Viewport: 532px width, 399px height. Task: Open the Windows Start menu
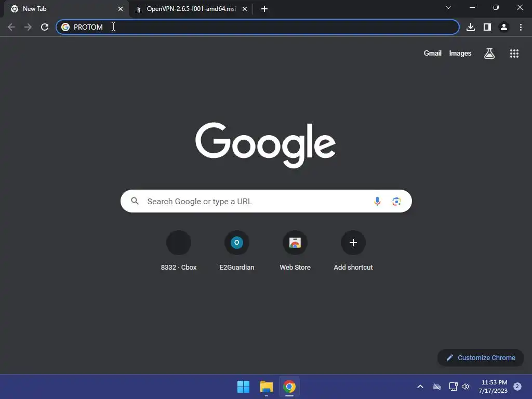click(243, 387)
